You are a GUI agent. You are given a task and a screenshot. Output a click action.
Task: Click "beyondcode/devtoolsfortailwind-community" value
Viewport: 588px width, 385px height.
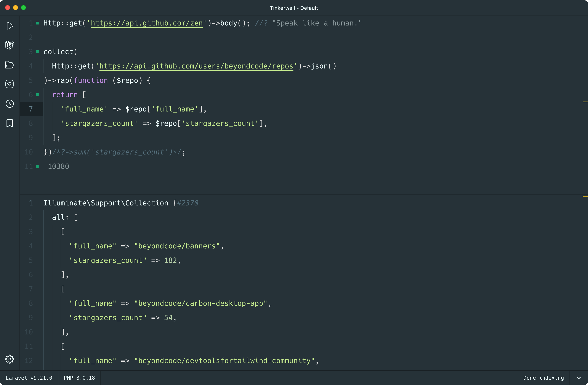[x=224, y=361]
